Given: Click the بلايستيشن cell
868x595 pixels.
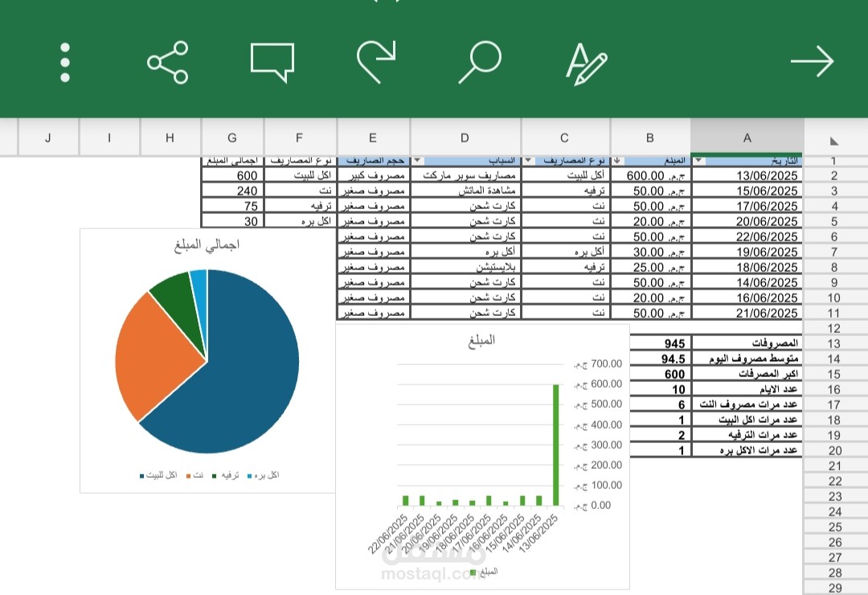Looking at the screenshot, I should pos(465,267).
